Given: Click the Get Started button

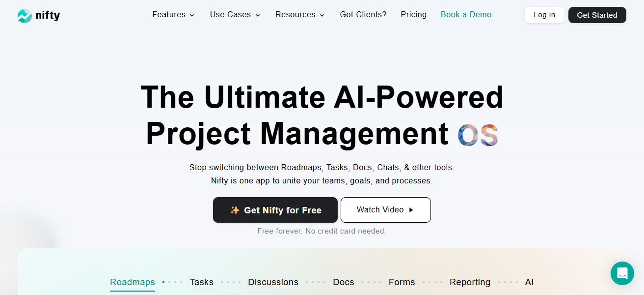Looking at the screenshot, I should click(597, 15).
